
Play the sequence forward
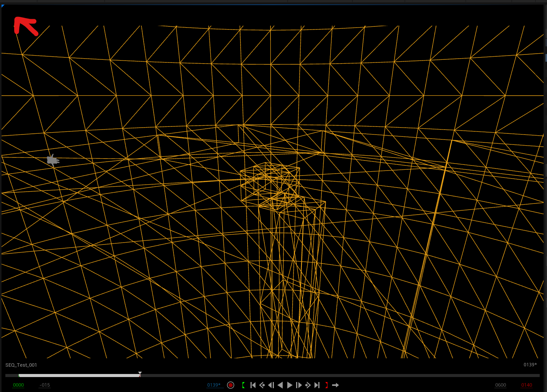click(290, 385)
